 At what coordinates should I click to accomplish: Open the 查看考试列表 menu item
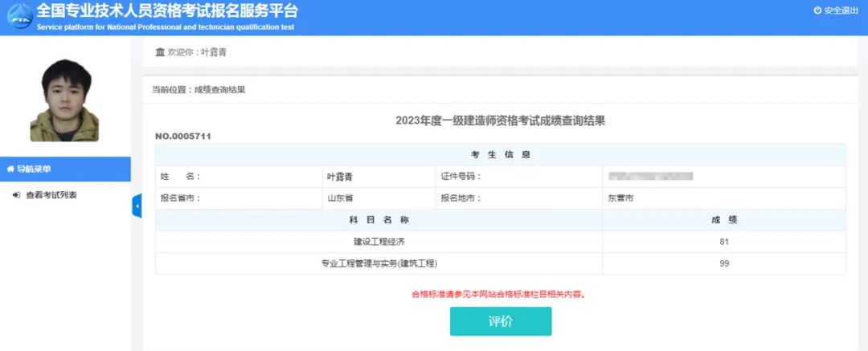tap(51, 195)
